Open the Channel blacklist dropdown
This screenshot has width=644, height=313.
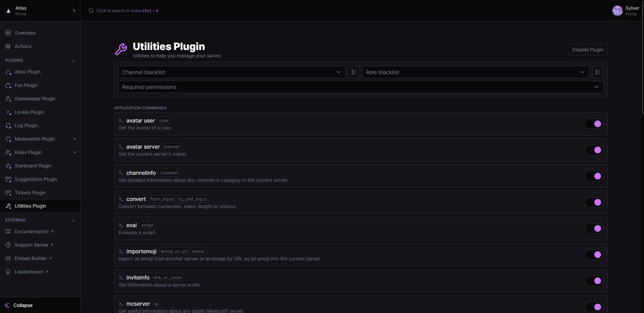coord(231,72)
